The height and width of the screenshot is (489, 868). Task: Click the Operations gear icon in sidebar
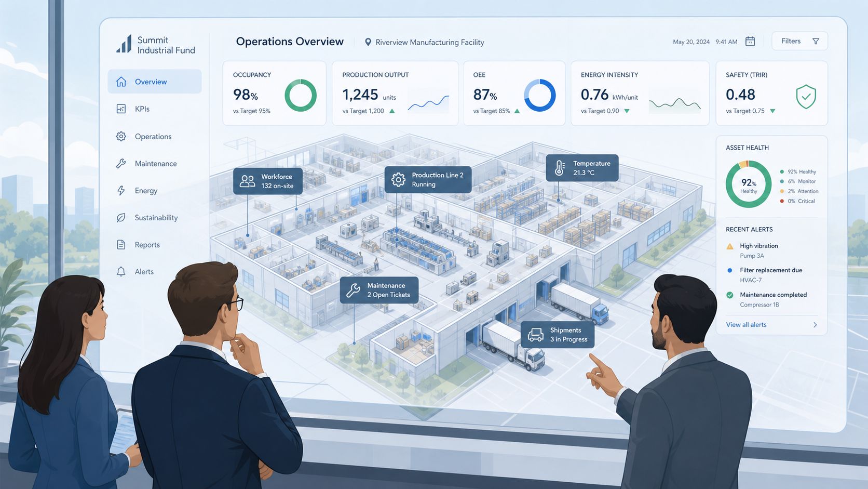coord(121,136)
